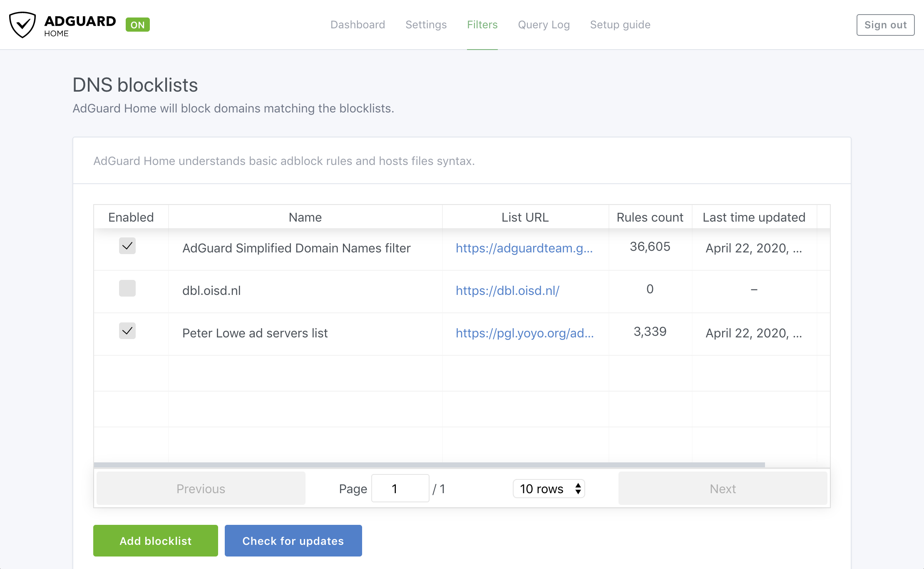Click the Setup Guide navigation icon
Image resolution: width=924 pixels, height=569 pixels.
(x=620, y=25)
